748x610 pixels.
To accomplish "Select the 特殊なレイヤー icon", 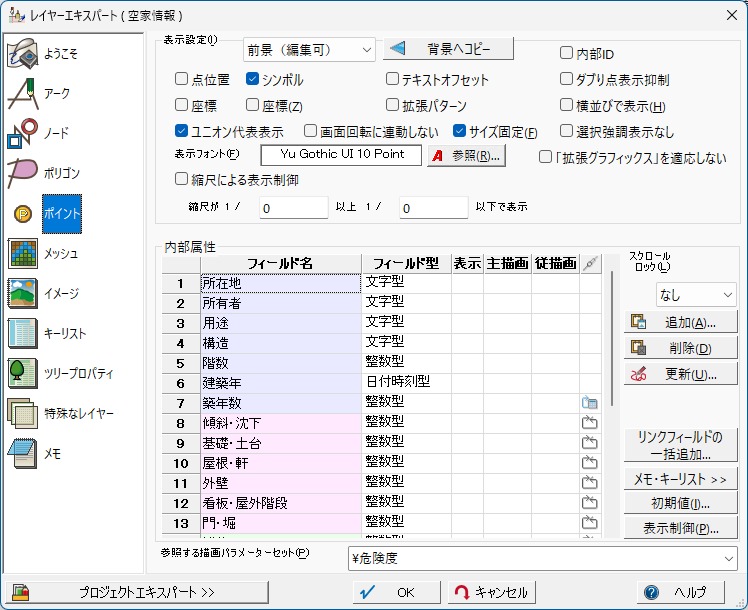I will point(22,414).
